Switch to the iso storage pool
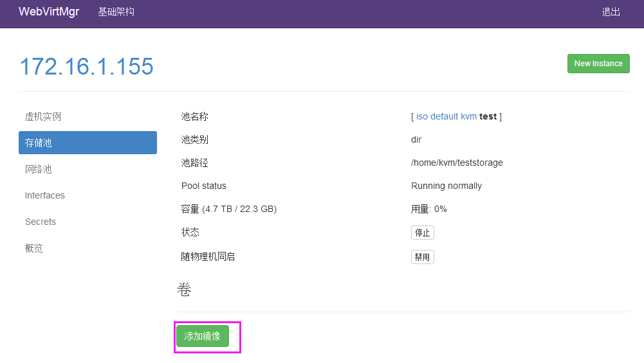The height and width of the screenshot is (363, 644). click(422, 116)
